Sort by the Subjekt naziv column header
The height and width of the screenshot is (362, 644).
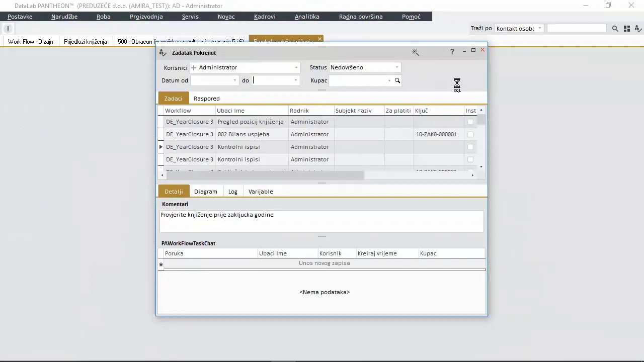click(359, 111)
